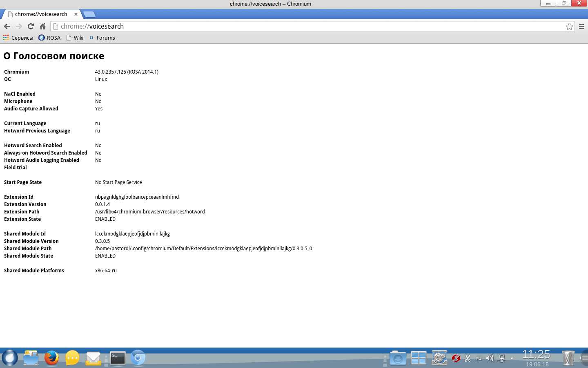Click the 'О Голосовом поиске' heading

click(x=54, y=56)
